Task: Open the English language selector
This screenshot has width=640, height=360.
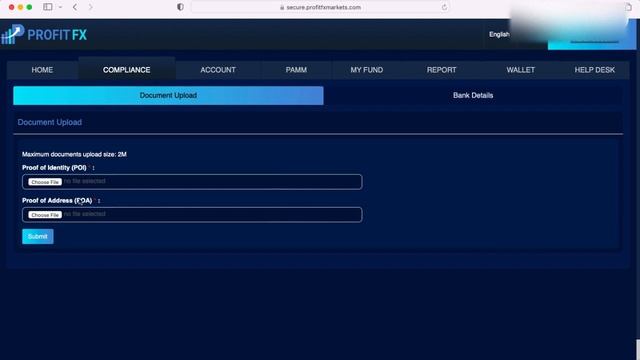Action: point(499,34)
